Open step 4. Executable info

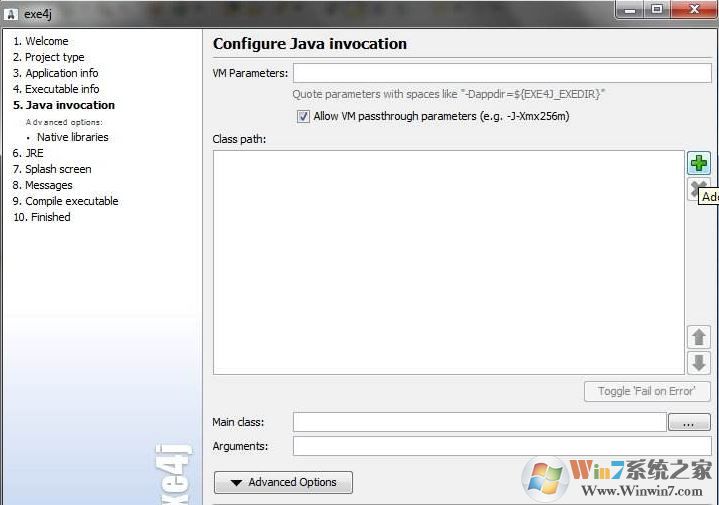pos(56,89)
